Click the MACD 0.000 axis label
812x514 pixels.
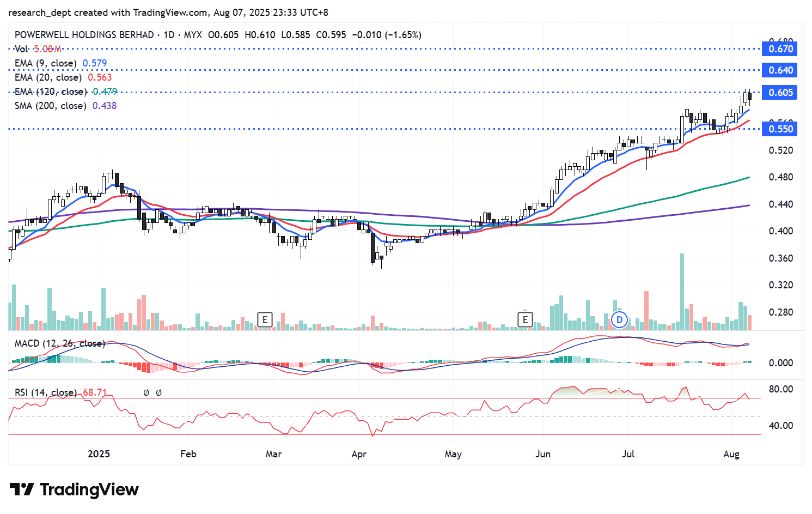pyautogui.click(x=780, y=363)
